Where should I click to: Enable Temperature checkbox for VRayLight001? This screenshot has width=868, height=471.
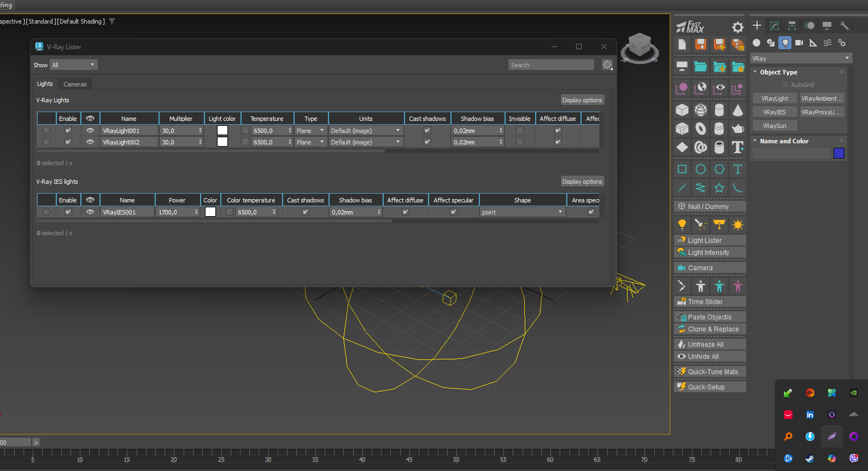click(x=245, y=131)
